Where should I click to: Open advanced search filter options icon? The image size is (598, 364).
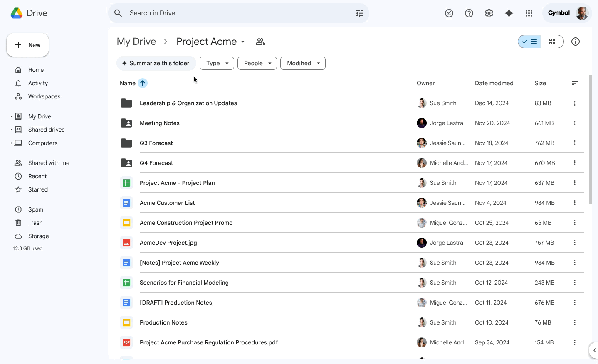point(359,13)
